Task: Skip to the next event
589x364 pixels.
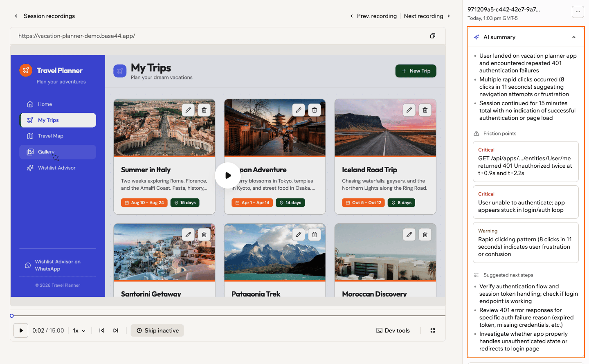Action: [x=116, y=330]
